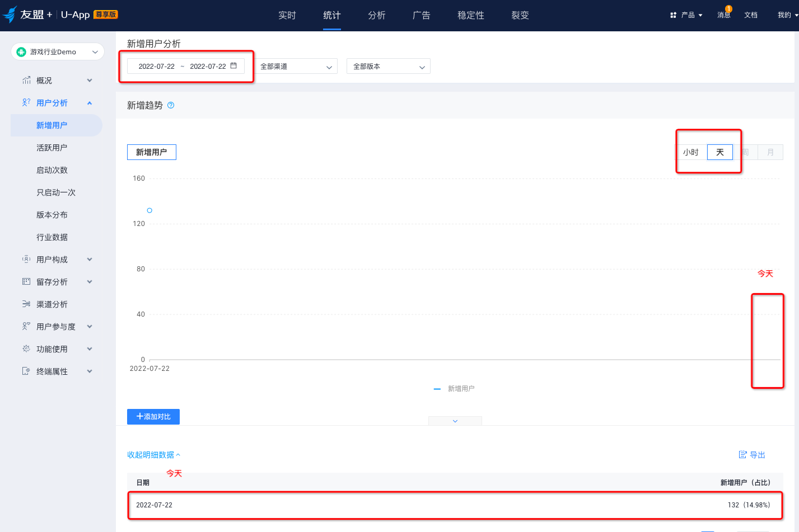Click the calendar icon in date range
This screenshot has width=799, height=532.
(233, 65)
